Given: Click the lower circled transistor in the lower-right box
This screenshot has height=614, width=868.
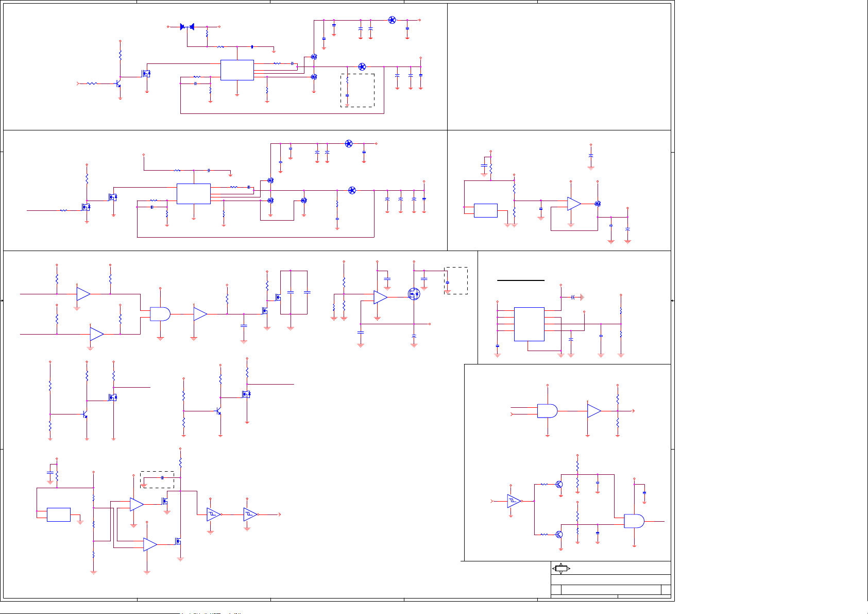Looking at the screenshot, I should 559,535.
